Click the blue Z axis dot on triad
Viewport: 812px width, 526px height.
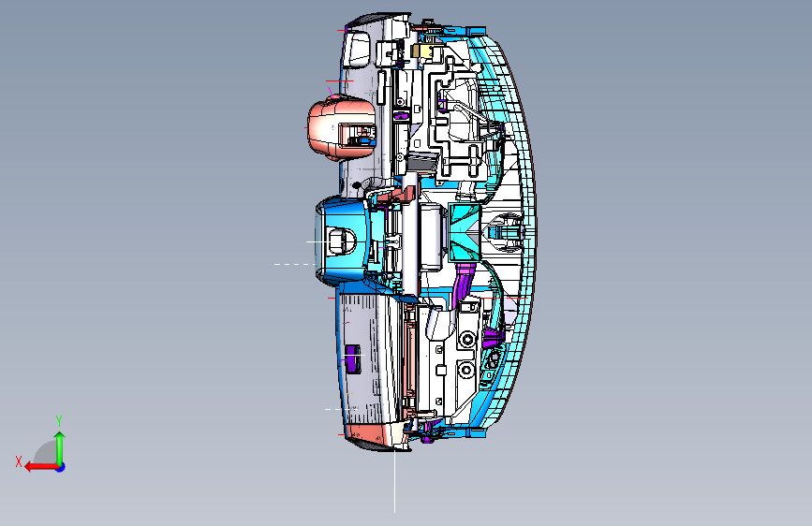click(x=61, y=467)
